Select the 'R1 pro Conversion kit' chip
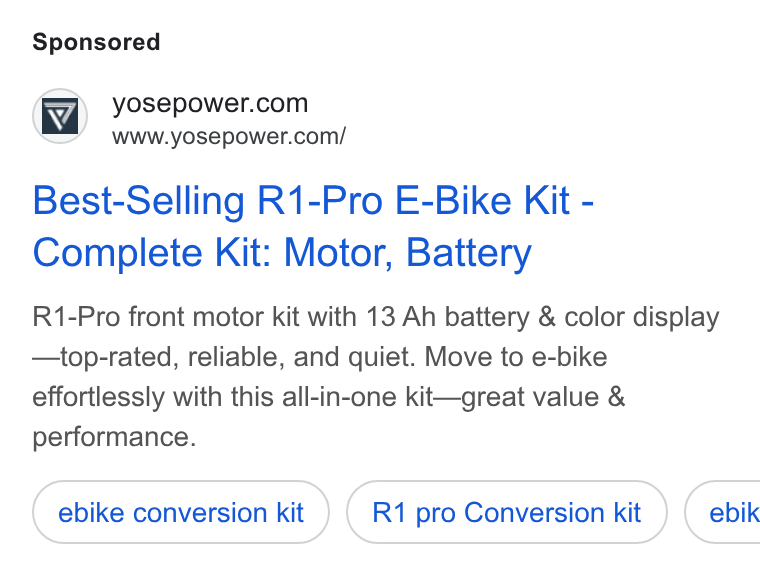This screenshot has width=760, height=576. 507,512
